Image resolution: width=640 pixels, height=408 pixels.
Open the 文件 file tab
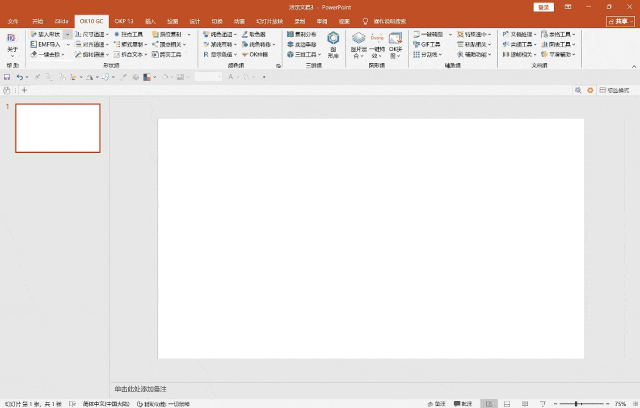[13, 21]
